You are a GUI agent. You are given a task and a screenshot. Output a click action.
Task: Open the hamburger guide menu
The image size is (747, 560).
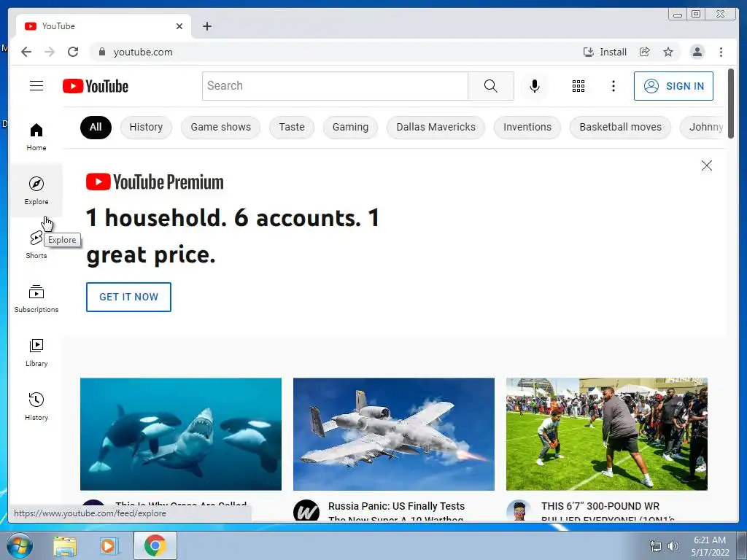point(36,86)
